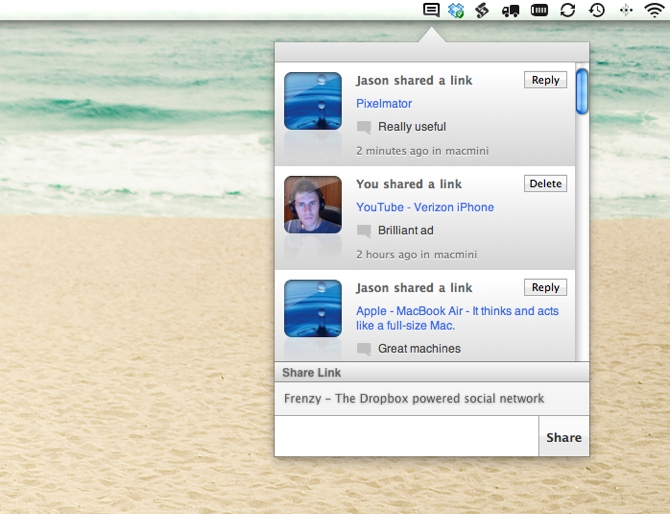
Task: Reply to Jason's MacBook Air post
Action: click(545, 288)
